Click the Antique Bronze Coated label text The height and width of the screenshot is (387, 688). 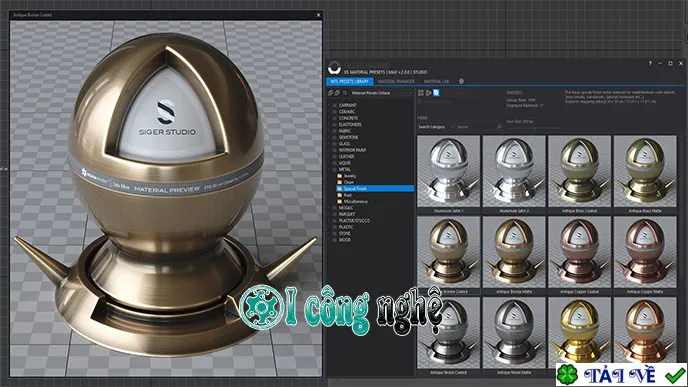[x=448, y=292]
